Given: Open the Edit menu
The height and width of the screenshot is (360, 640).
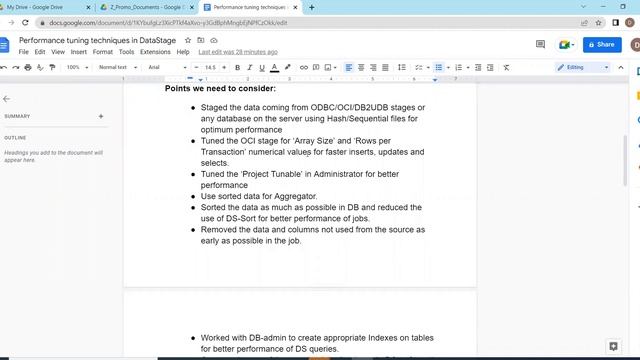Looking at the screenshot, I should [x=40, y=52].
